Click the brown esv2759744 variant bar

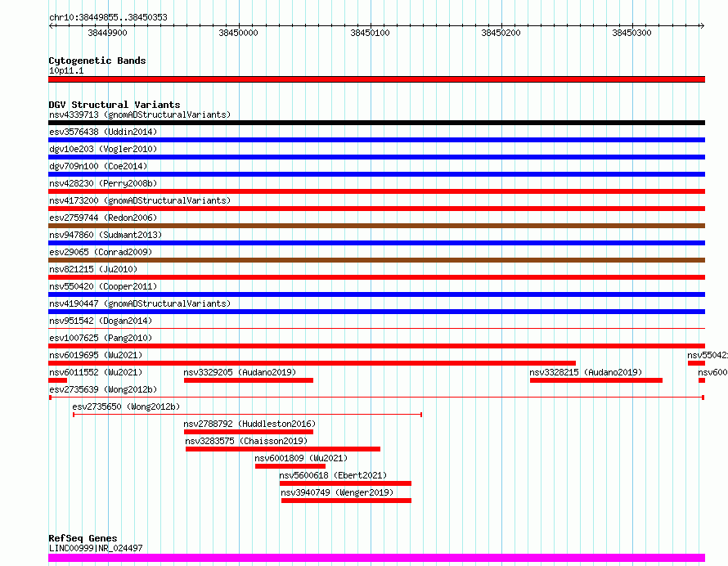[376, 226]
